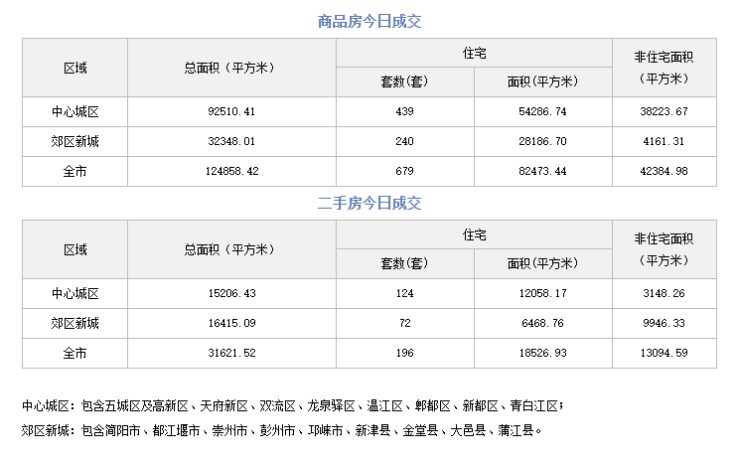
Task: Click 全市 row label in 二手房 table
Action: (x=75, y=353)
